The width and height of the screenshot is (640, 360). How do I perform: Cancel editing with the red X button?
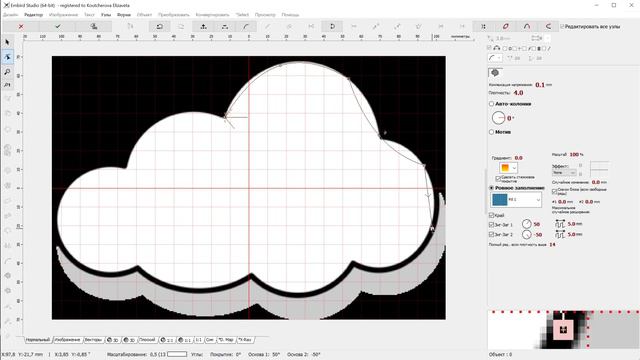pos(21,27)
